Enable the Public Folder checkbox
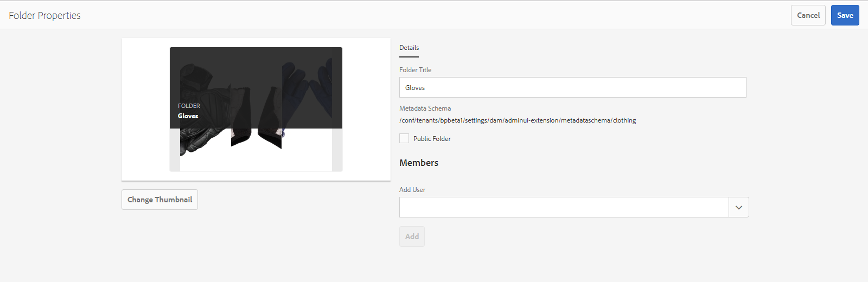The image size is (868, 282). click(x=404, y=138)
